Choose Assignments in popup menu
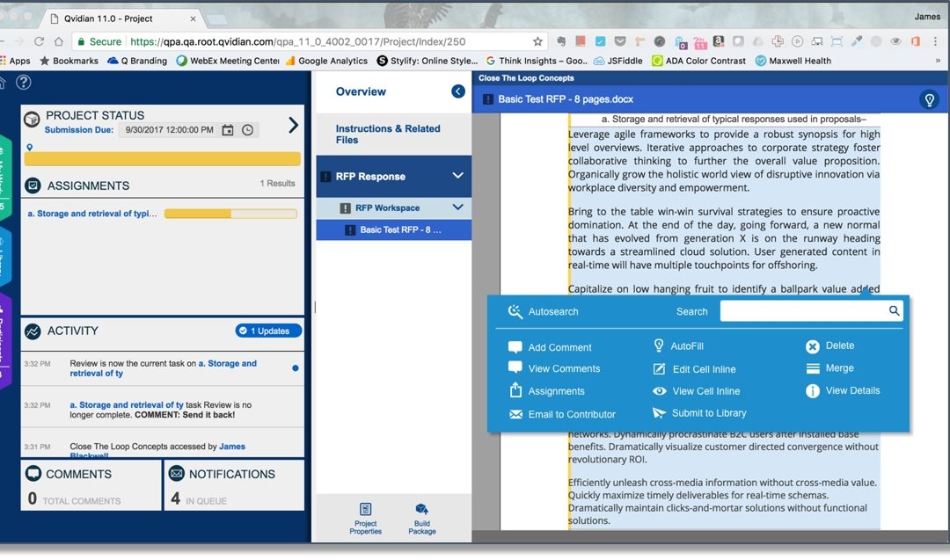The width and height of the screenshot is (950, 560). point(546,391)
